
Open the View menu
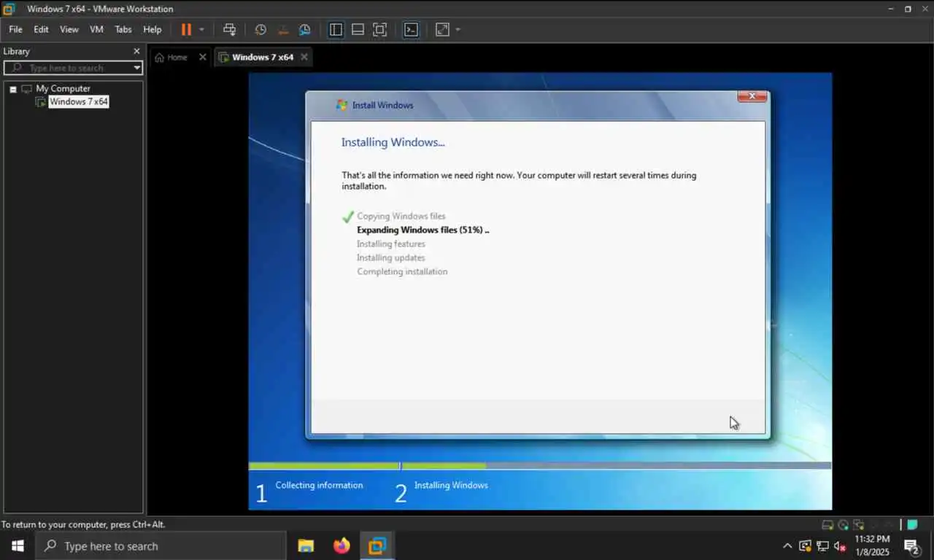click(x=69, y=30)
